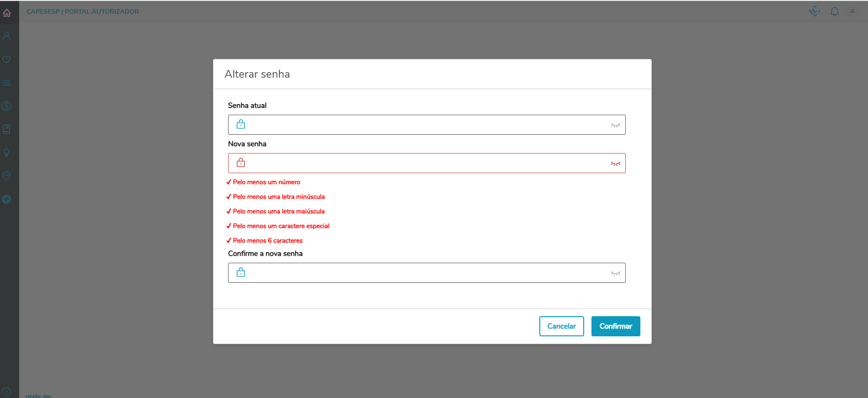Click the dollar sign icon in the sidebar
Viewport: 868px width, 398px height.
pos(6,106)
